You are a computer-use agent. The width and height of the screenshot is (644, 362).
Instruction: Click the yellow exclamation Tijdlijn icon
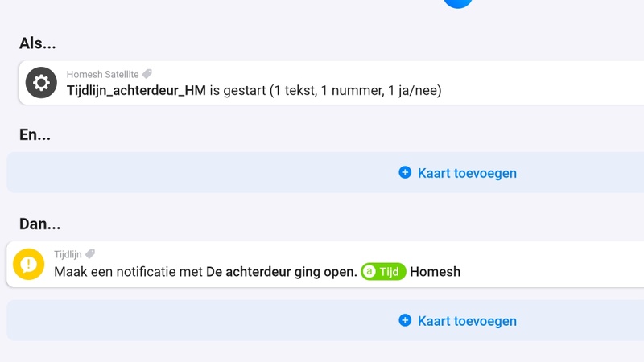[x=29, y=264]
